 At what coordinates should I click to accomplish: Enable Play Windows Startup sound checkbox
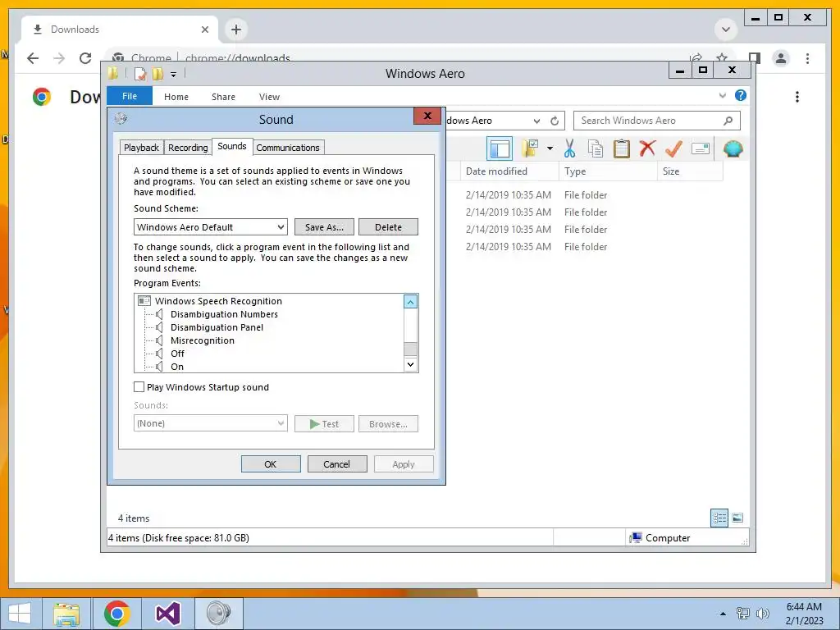click(x=139, y=387)
